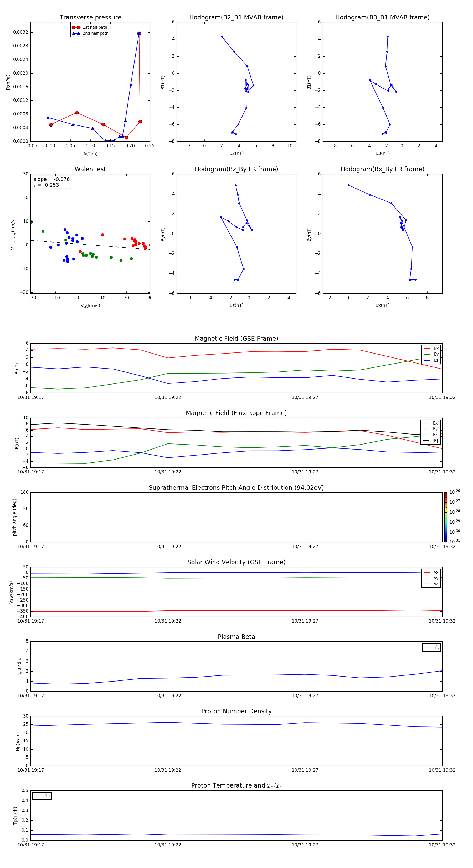Image resolution: width=473 pixels, height=868 pixels.
Task: Click the pitch angle colorbar
Action: (446, 517)
